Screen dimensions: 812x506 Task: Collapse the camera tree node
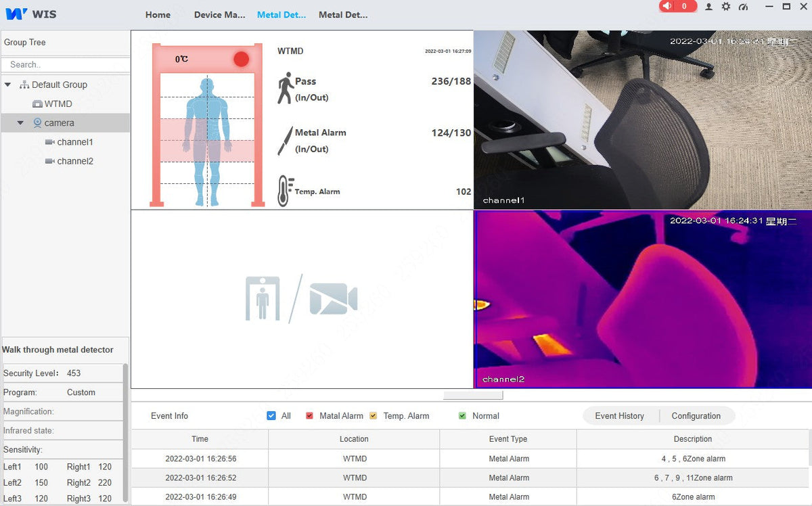(x=20, y=123)
